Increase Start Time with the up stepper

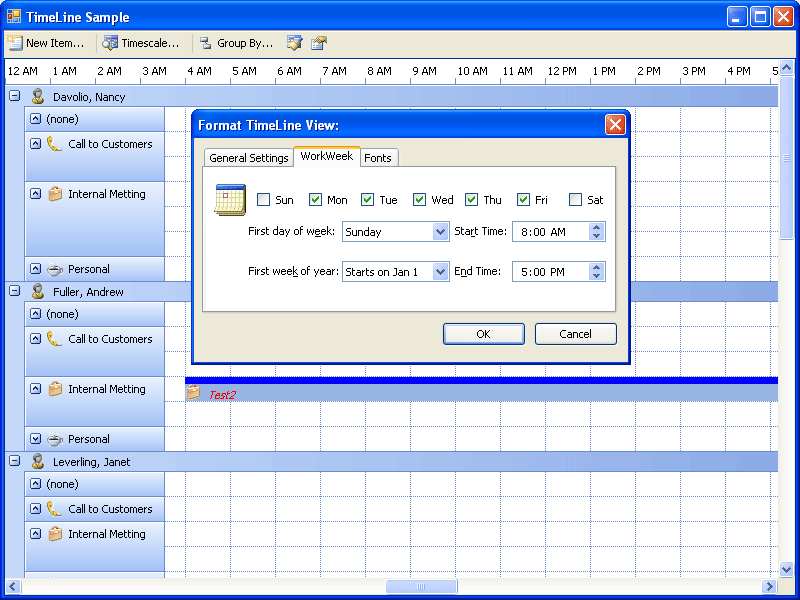(596, 226)
